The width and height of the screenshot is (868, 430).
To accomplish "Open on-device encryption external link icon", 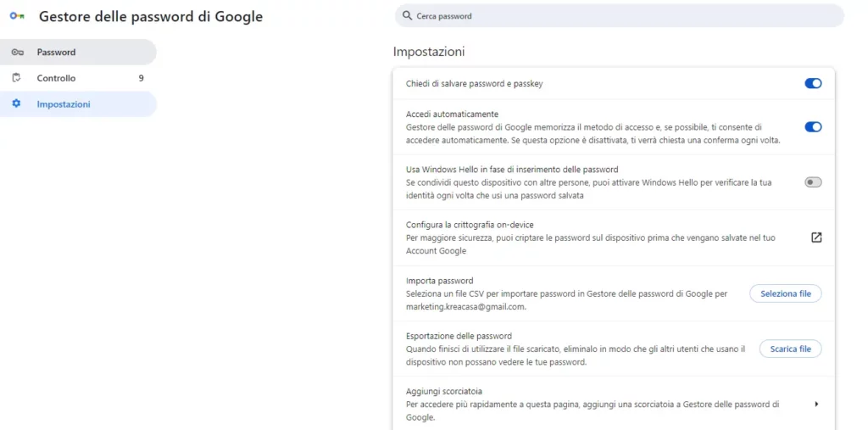I will [x=816, y=237].
